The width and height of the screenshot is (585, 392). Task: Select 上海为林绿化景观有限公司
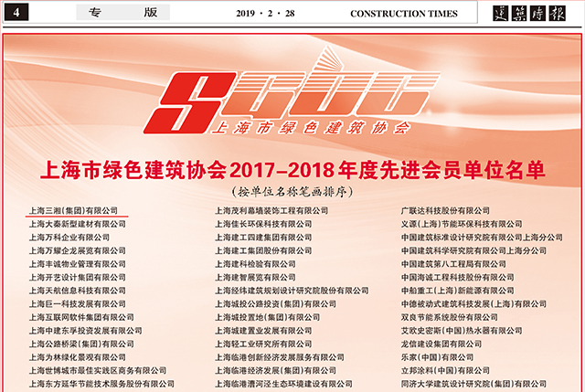click(x=78, y=357)
